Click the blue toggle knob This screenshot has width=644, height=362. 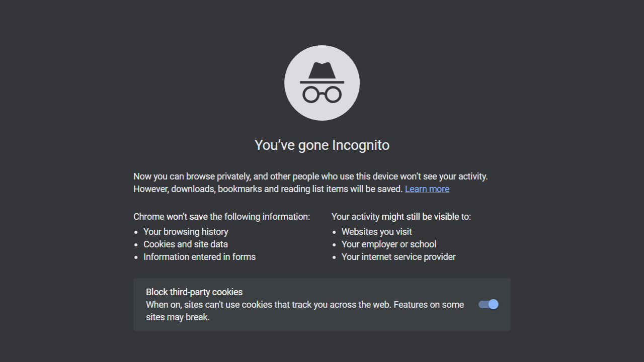click(492, 304)
